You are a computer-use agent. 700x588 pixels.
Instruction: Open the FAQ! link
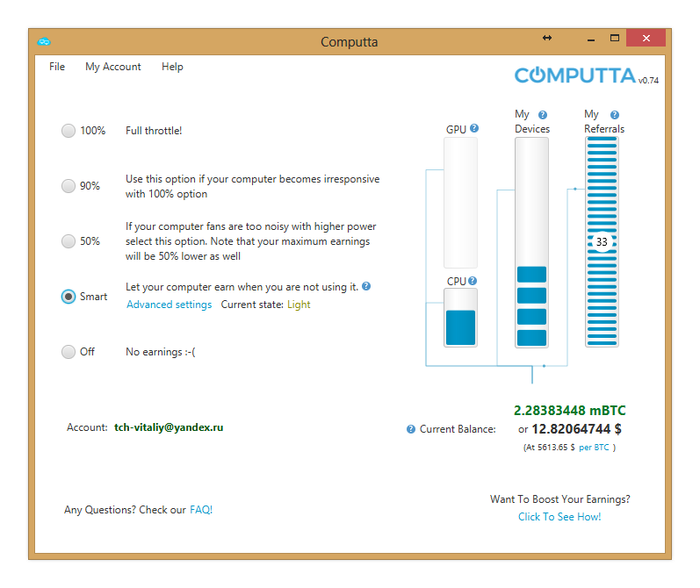[201, 510]
